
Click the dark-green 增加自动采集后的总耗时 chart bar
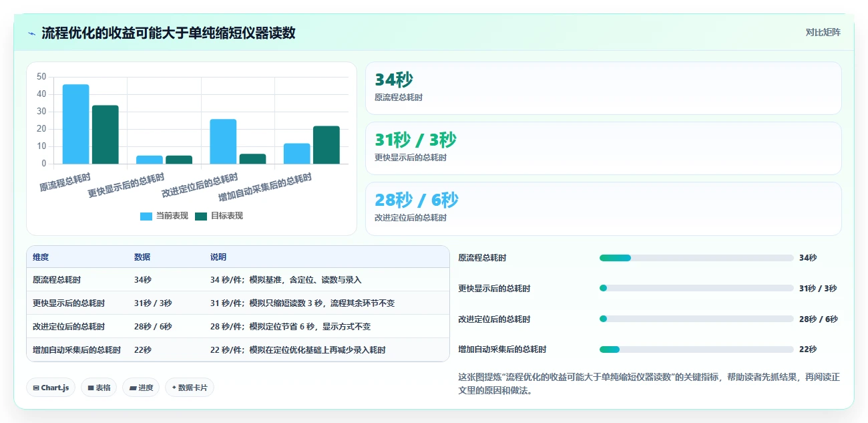coord(327,144)
